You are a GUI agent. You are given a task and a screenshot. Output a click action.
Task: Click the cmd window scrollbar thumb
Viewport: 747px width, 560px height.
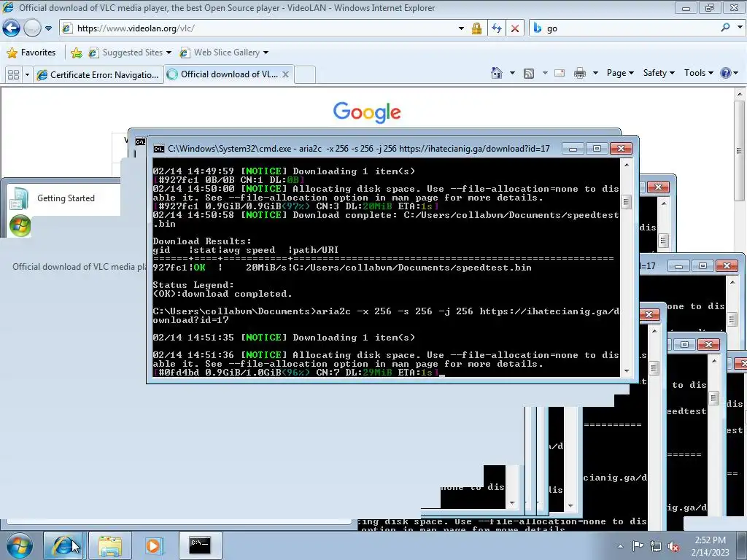point(626,202)
